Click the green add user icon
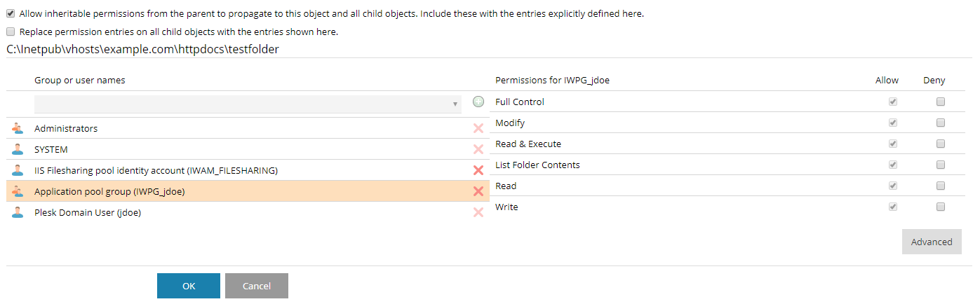 pos(478,102)
